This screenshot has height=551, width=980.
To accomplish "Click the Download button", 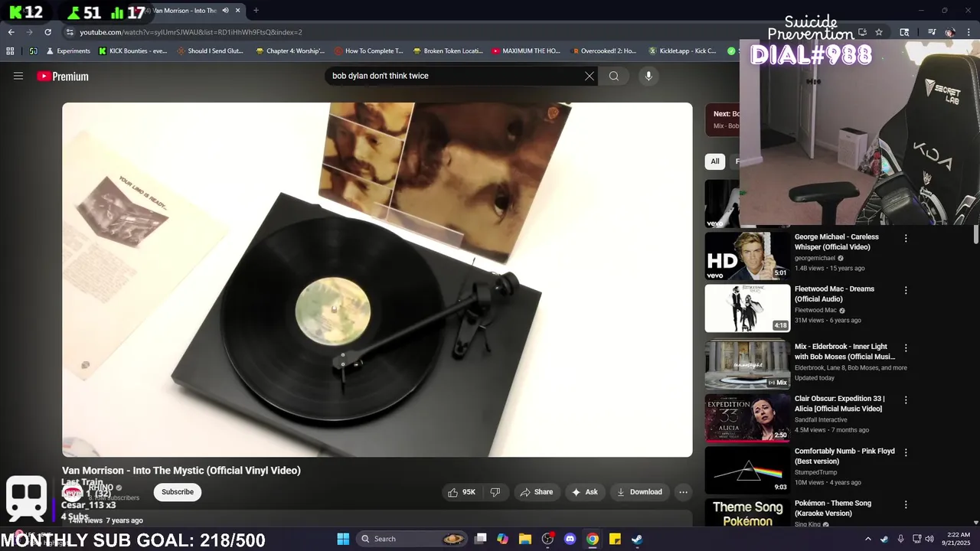I will [x=639, y=492].
